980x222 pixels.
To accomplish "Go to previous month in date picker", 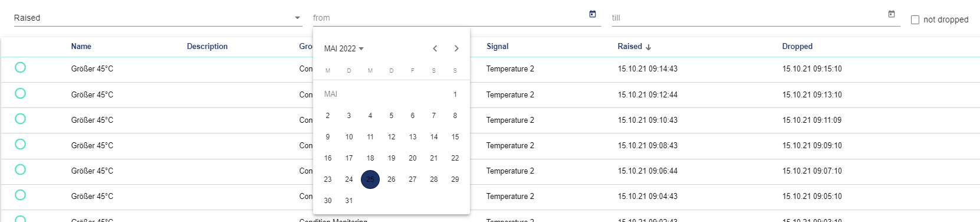I will coord(435,48).
